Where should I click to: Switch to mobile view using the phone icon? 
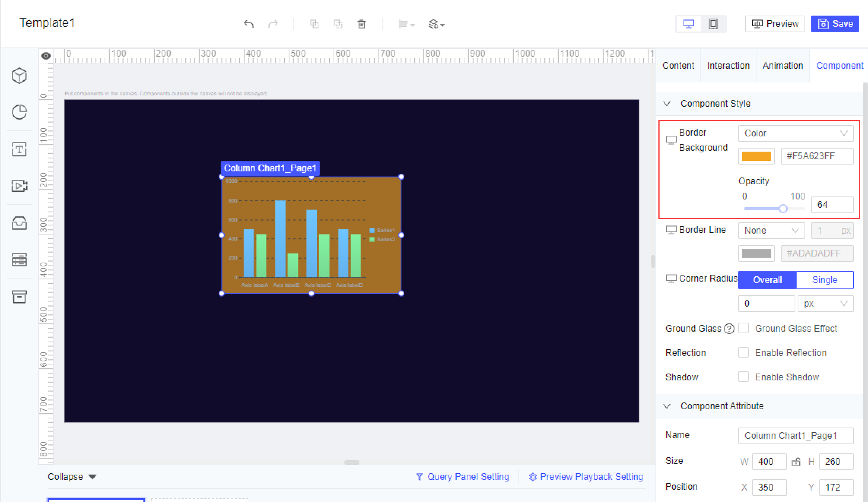point(713,24)
